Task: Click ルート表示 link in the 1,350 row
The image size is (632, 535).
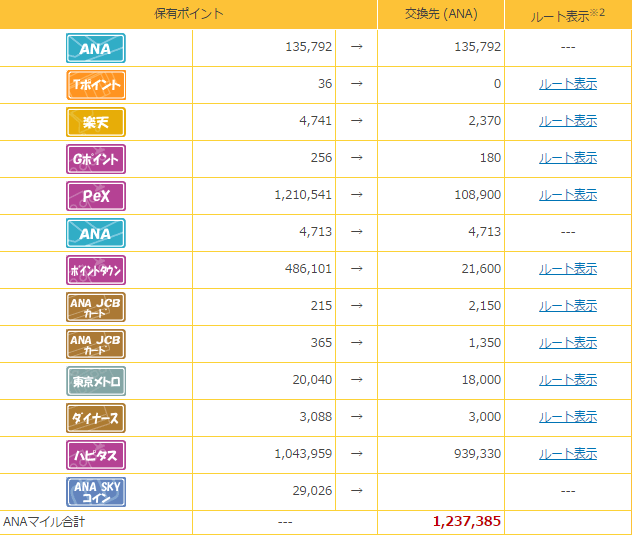Action: [x=568, y=343]
